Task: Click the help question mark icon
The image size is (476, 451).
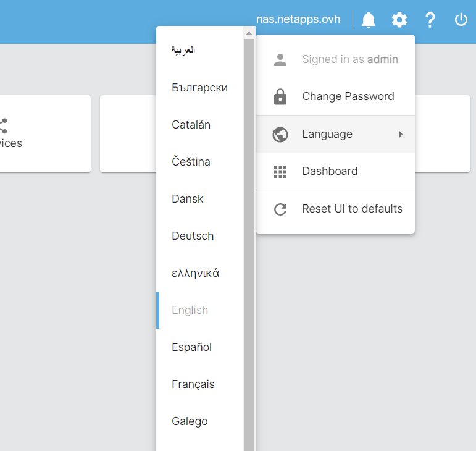Action: click(430, 20)
